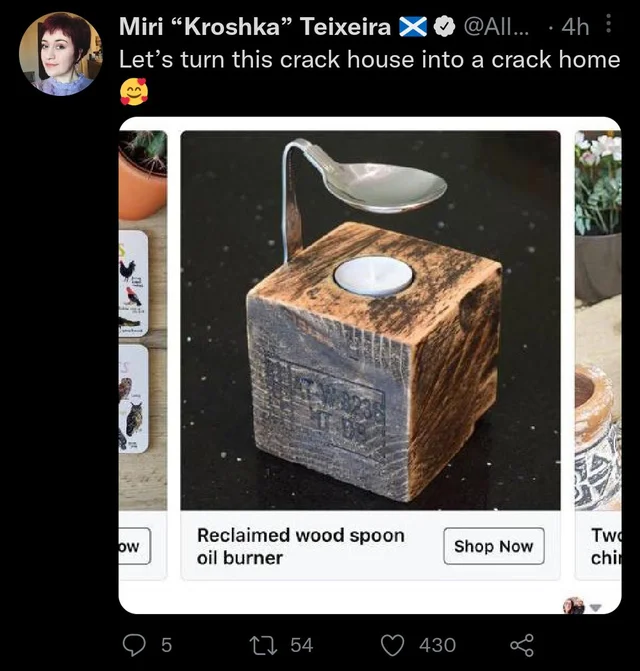Open Miri Teixeira's profile picture
Image resolution: width=640 pixels, height=671 pixels.
60,54
